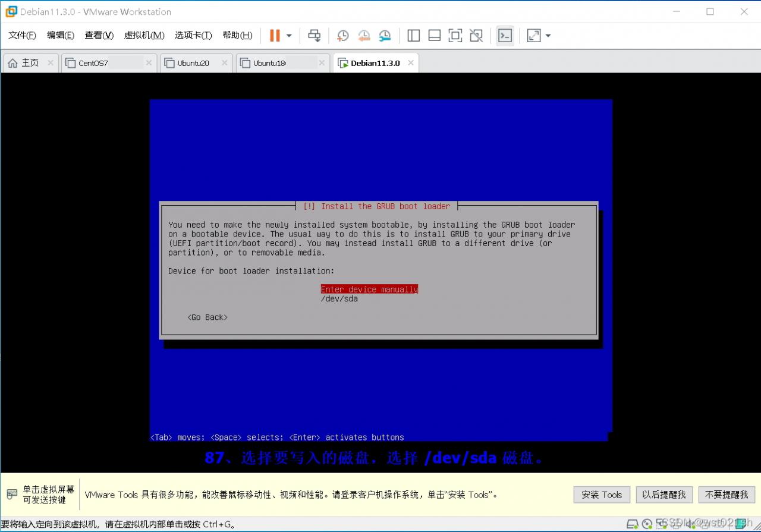Select the 'Enter device manually' option
Screen dimensions: 761x532
tap(369, 289)
